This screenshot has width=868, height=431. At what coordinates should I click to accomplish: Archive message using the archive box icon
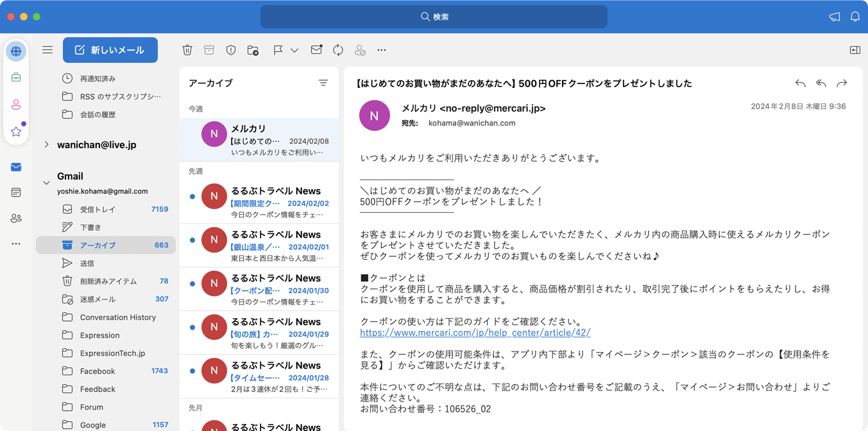209,50
